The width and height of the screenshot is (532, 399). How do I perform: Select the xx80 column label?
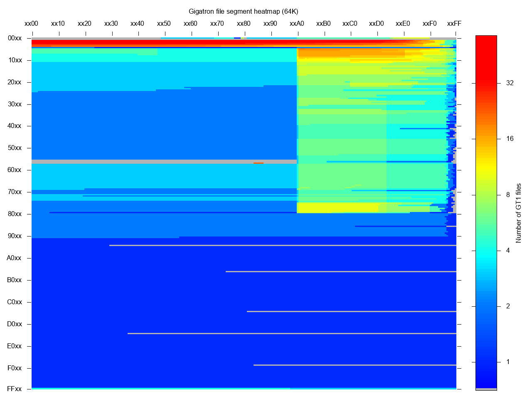point(244,24)
